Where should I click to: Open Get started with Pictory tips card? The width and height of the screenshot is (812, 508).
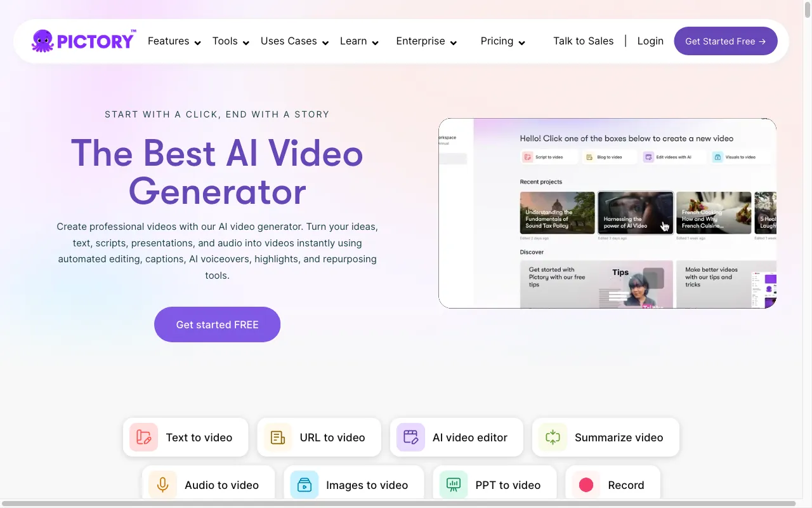[596, 284]
